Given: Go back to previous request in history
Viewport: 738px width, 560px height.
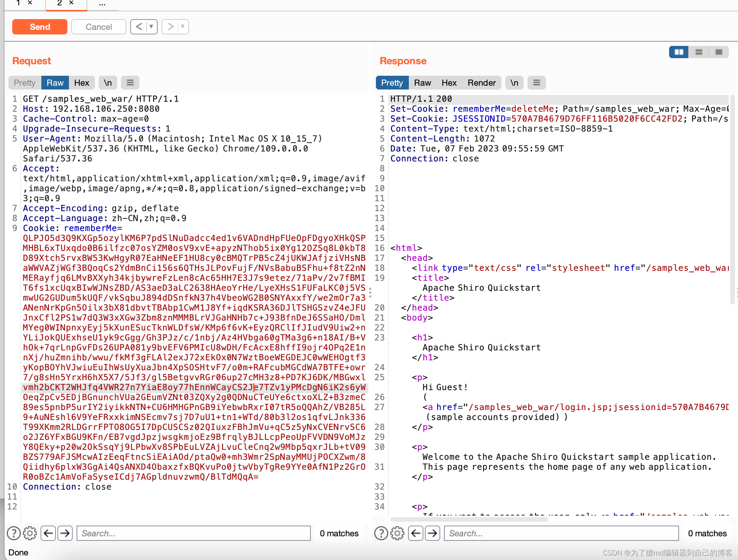Looking at the screenshot, I should click(139, 27).
